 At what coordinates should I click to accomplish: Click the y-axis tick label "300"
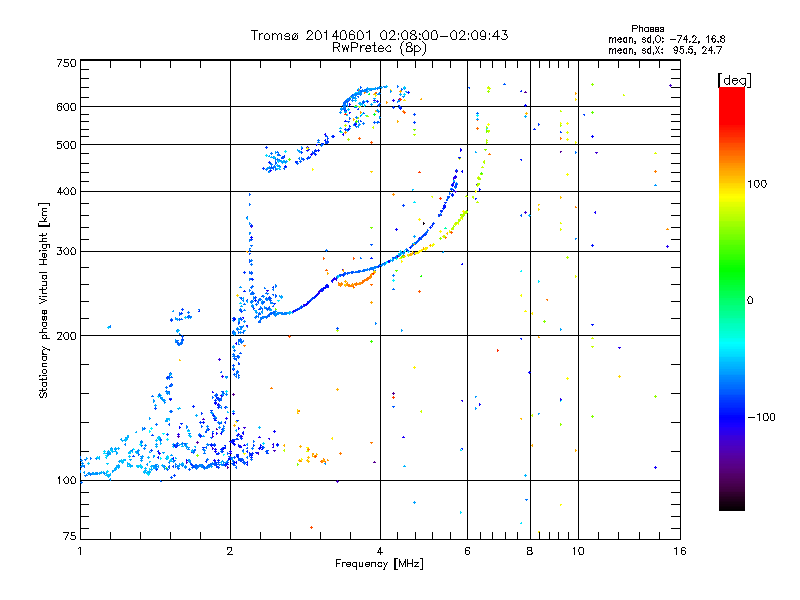click(x=66, y=252)
